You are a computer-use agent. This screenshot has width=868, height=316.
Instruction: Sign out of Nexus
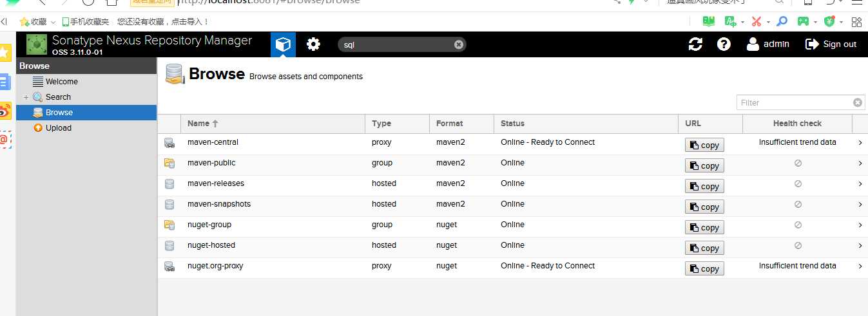pos(831,44)
